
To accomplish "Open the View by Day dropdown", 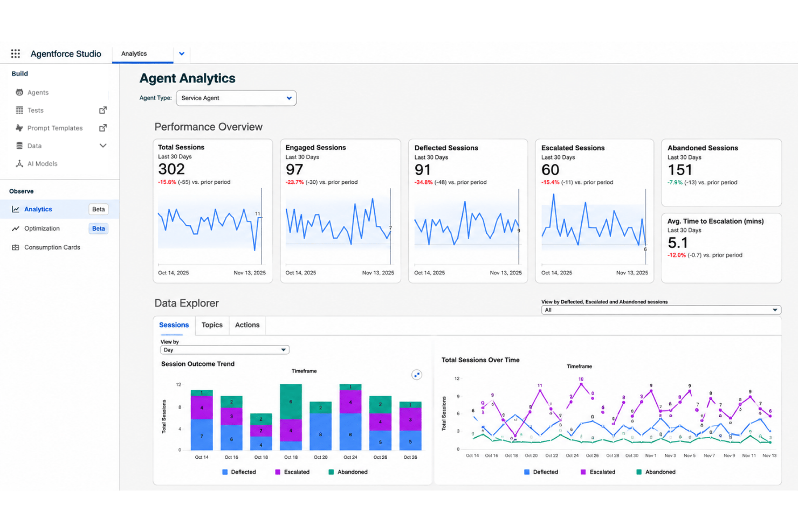I will coord(225,350).
